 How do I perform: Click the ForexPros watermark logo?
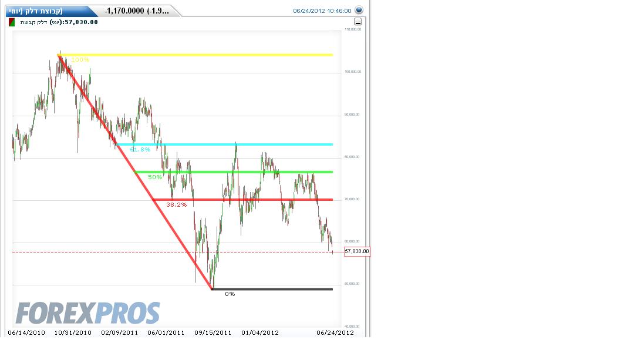pyautogui.click(x=88, y=313)
